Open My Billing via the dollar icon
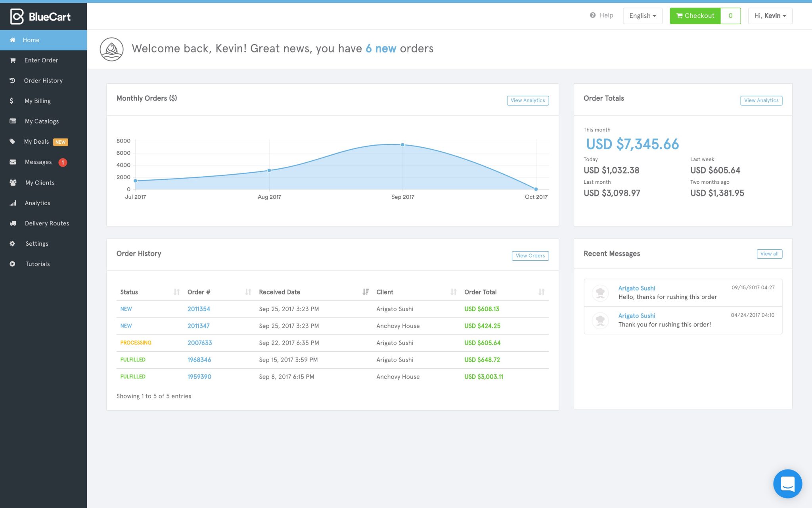Screen dimensions: 812x508 click(x=12, y=101)
